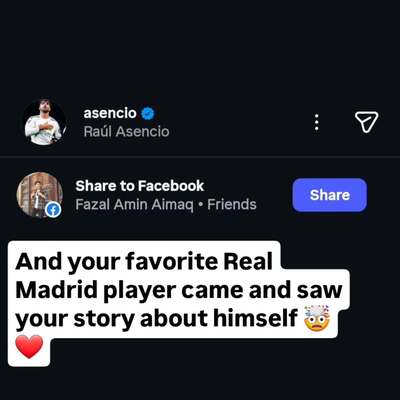
Task: Open the asencio username link
Action: [110, 113]
